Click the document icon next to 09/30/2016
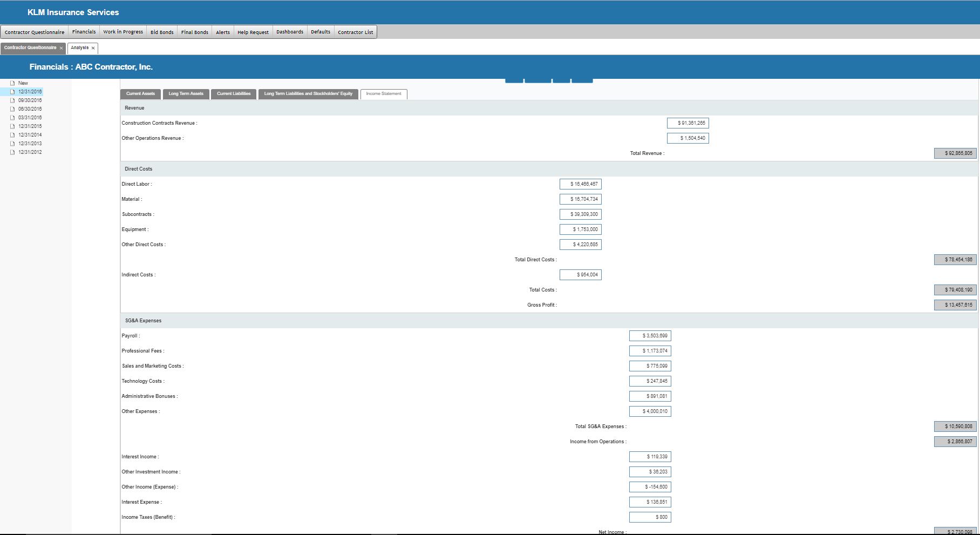980x535 pixels. pyautogui.click(x=12, y=100)
